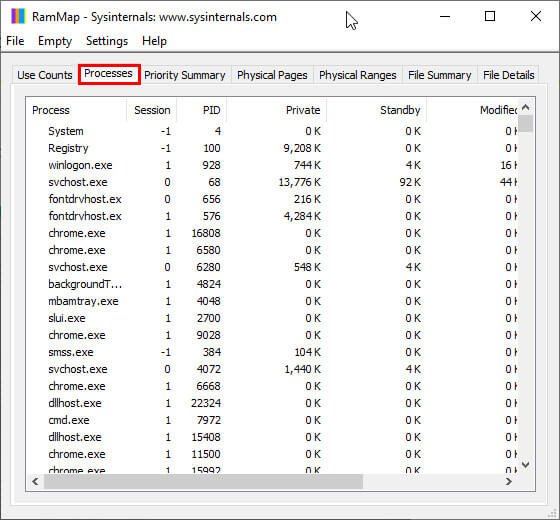This screenshot has height=520, width=560.
Task: Sort by the Session column header
Action: tap(152, 110)
